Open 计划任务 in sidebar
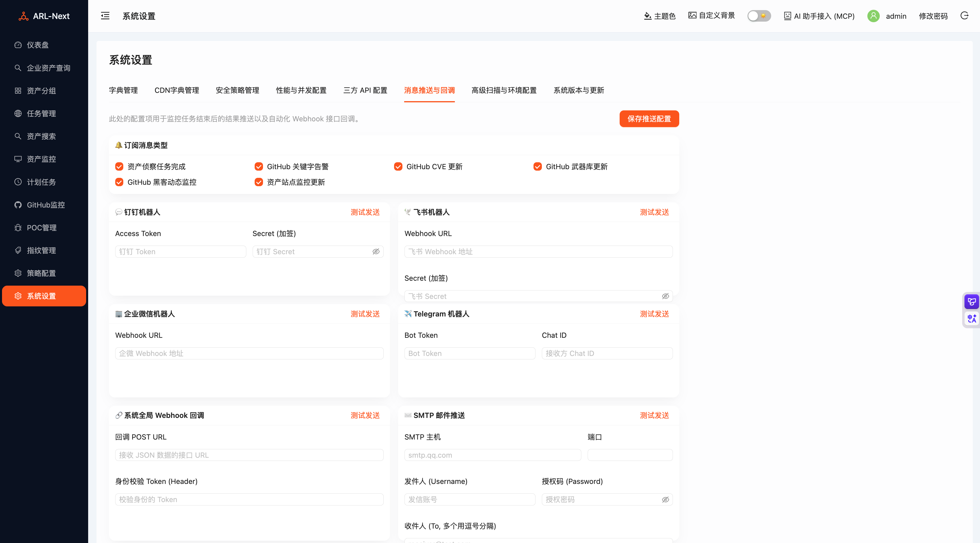 click(44, 182)
